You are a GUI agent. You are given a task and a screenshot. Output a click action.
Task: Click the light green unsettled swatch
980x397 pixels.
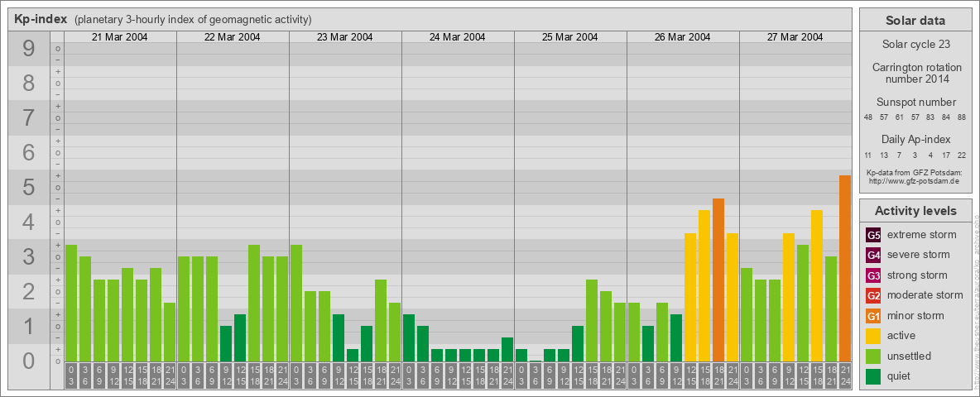coord(873,356)
